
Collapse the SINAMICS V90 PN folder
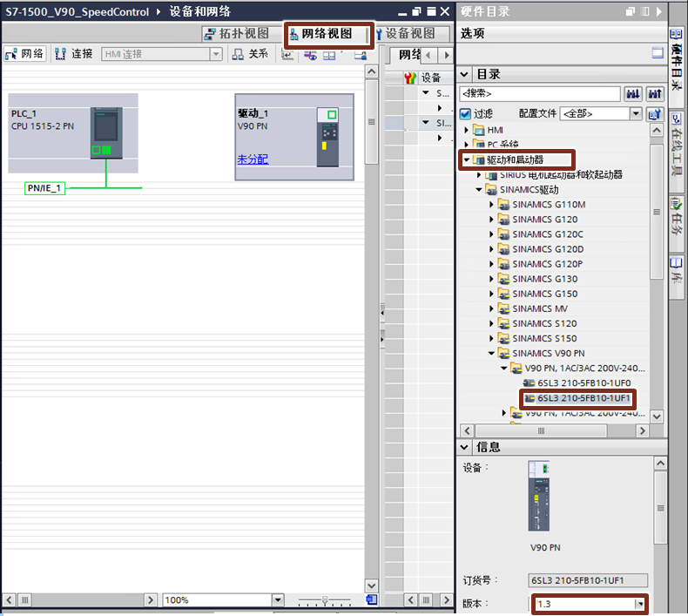pyautogui.click(x=491, y=353)
